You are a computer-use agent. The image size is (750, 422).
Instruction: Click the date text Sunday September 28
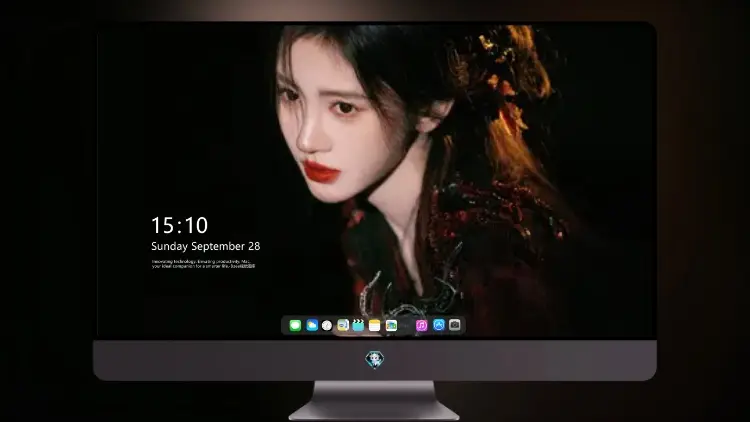pos(206,246)
